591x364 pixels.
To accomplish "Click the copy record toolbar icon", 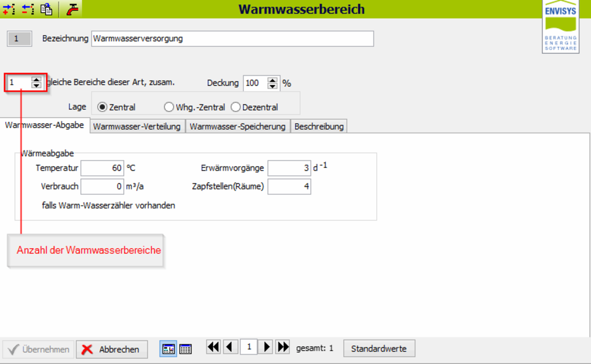I will [47, 9].
